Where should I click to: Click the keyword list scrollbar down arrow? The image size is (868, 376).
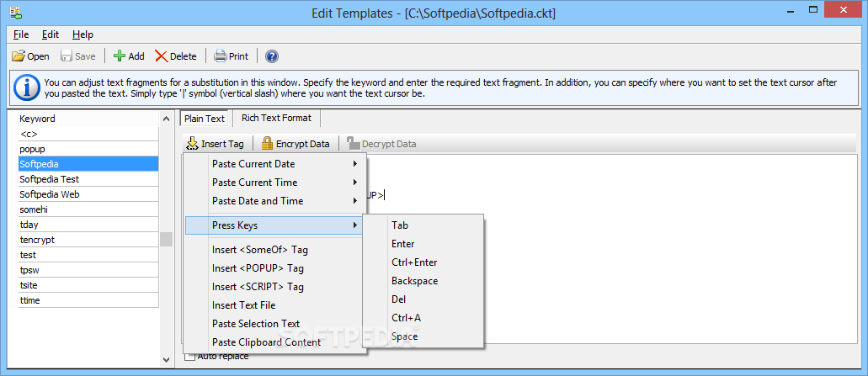tap(166, 359)
